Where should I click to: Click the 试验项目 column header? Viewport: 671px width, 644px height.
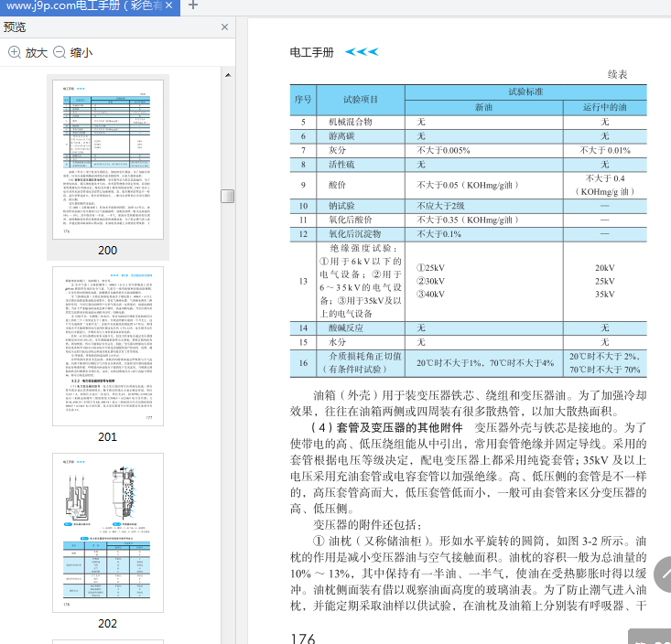361,100
